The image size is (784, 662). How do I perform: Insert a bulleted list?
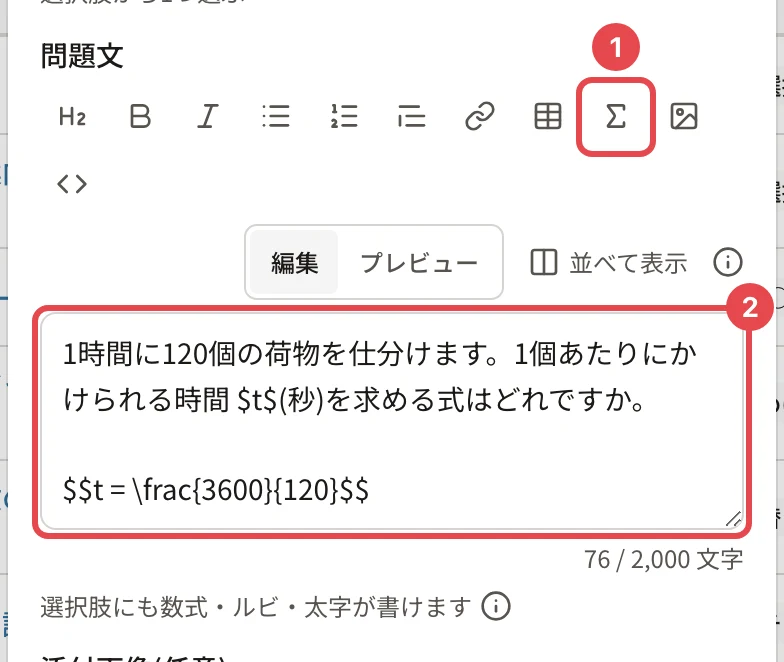point(276,116)
